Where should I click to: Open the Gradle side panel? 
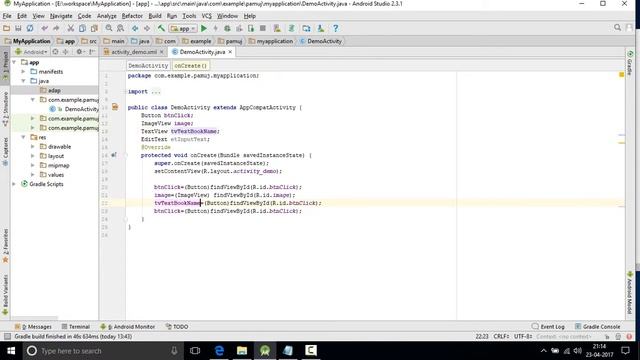pyautogui.click(x=630, y=63)
